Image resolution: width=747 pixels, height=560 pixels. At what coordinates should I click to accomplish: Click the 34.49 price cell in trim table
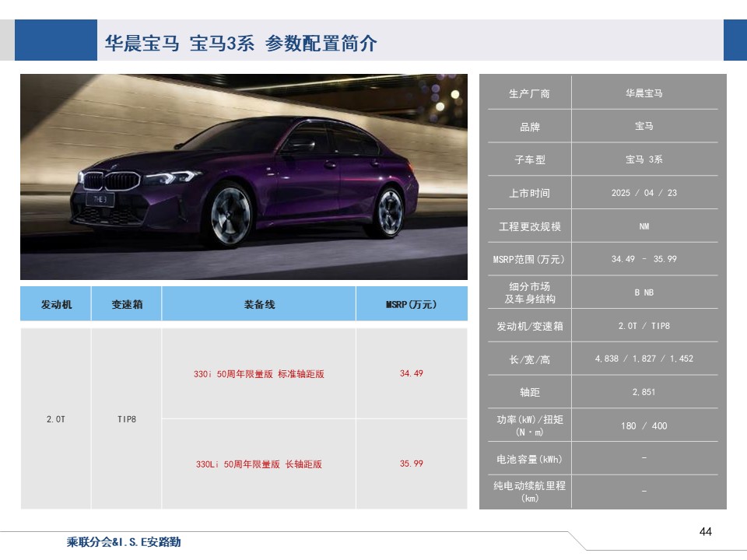[412, 373]
